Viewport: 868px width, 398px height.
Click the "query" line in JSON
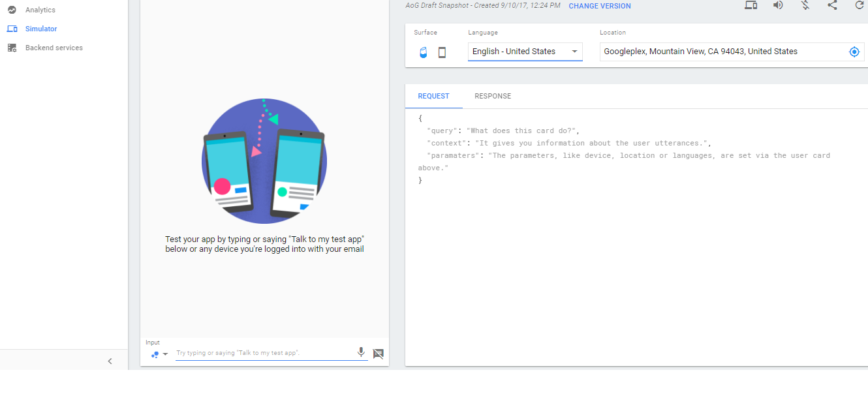coord(503,130)
